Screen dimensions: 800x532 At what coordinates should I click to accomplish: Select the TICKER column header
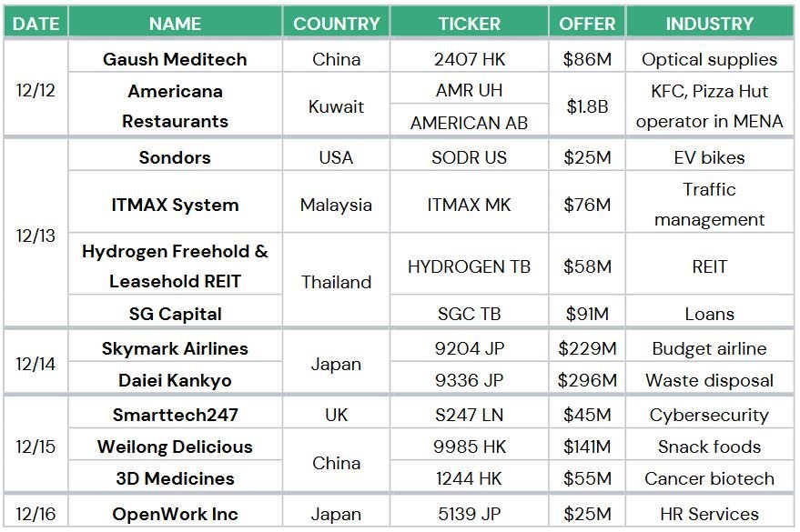[470, 24]
